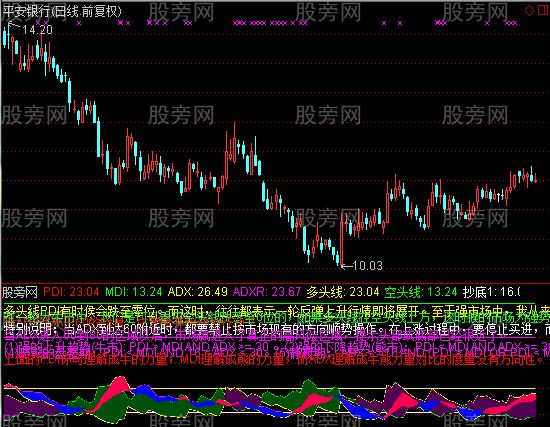Click the red diamond icon at chart top corner
550x427 pixels.
click(529, 10)
